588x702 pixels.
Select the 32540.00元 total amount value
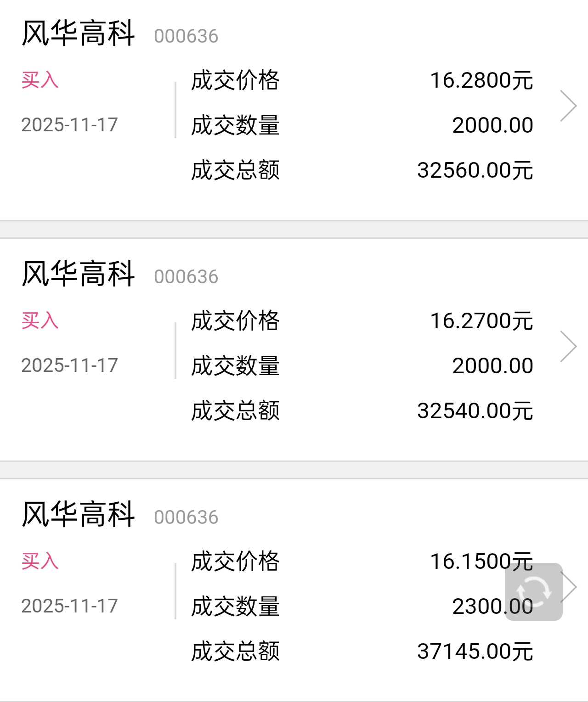[x=475, y=411]
